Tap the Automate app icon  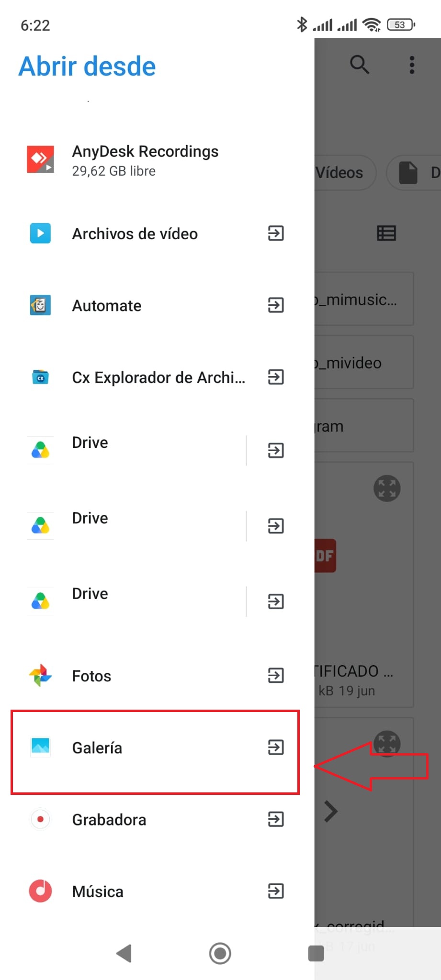click(x=40, y=305)
